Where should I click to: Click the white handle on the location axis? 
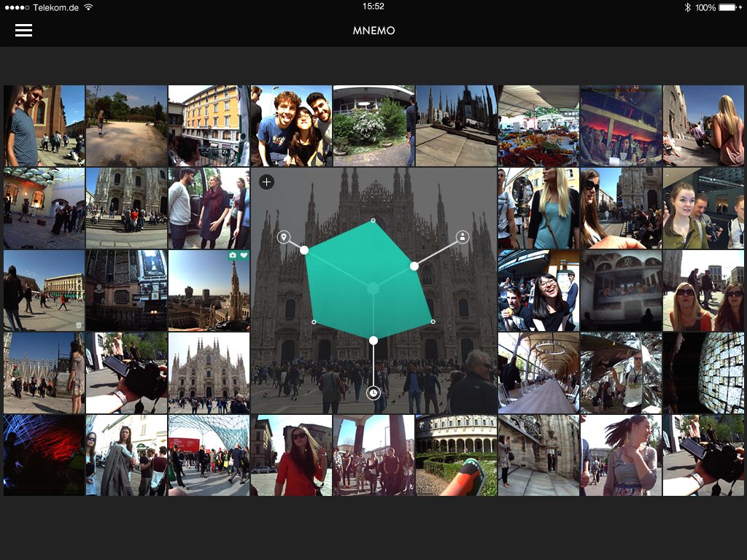coord(304,250)
